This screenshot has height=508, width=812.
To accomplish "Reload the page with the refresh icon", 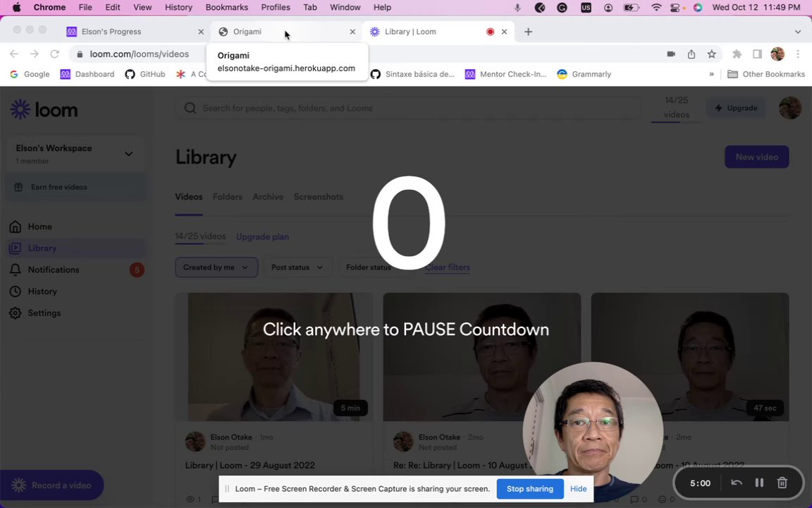I will point(54,54).
